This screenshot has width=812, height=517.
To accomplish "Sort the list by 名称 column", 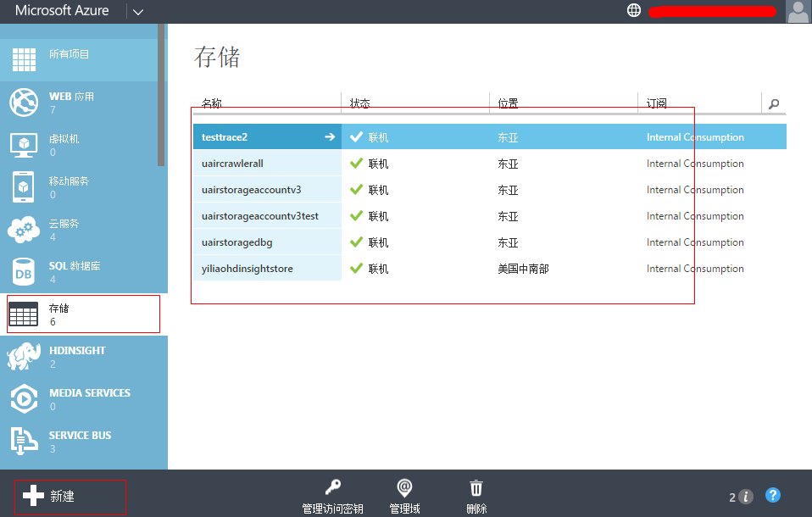I will (x=210, y=103).
